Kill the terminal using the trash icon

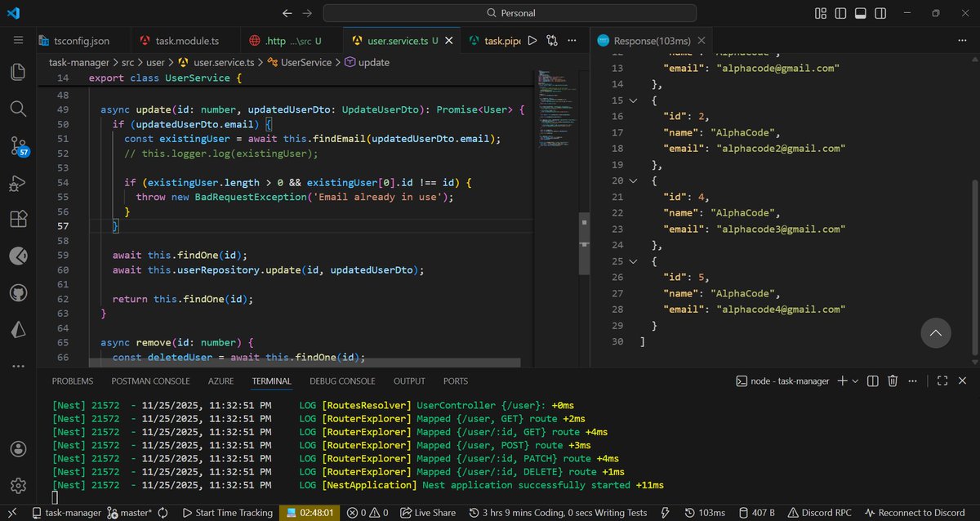[x=893, y=381]
